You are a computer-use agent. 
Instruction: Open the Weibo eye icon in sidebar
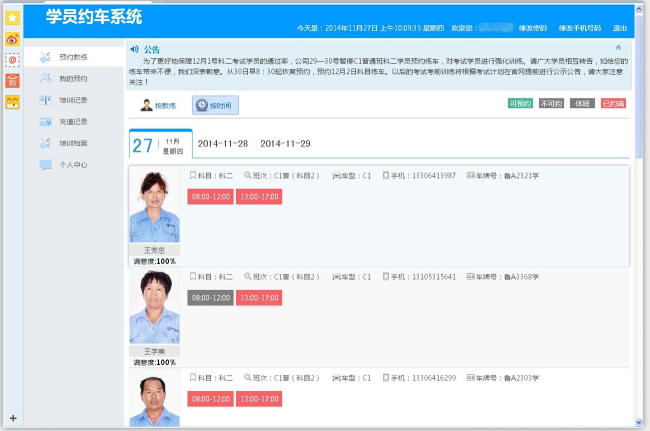[12, 39]
